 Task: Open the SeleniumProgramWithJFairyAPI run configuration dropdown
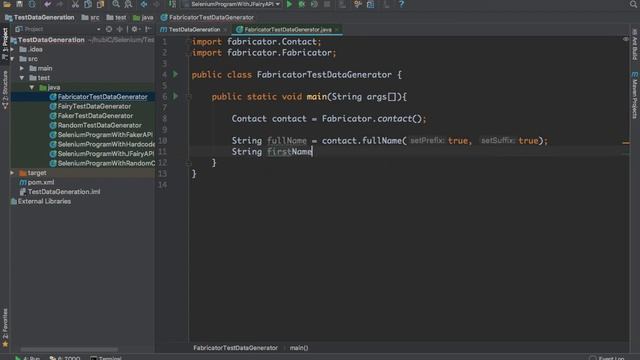click(232, 4)
